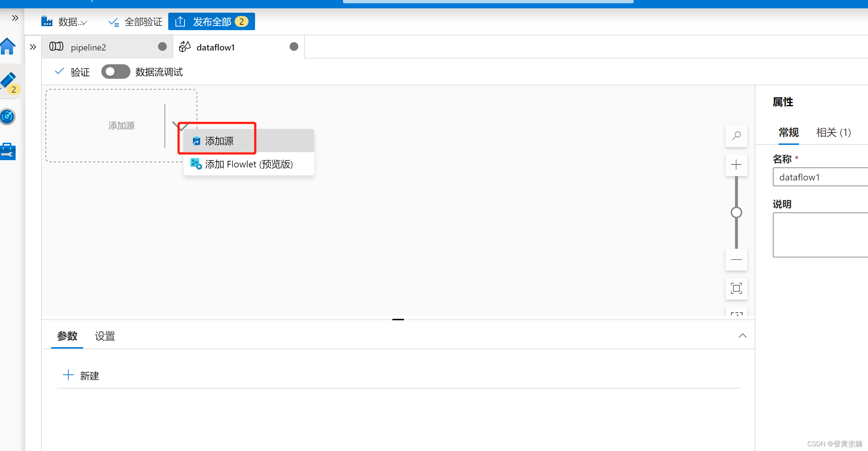This screenshot has width=868, height=451.
Task: Click the canvas search magnifier icon
Action: 736,136
